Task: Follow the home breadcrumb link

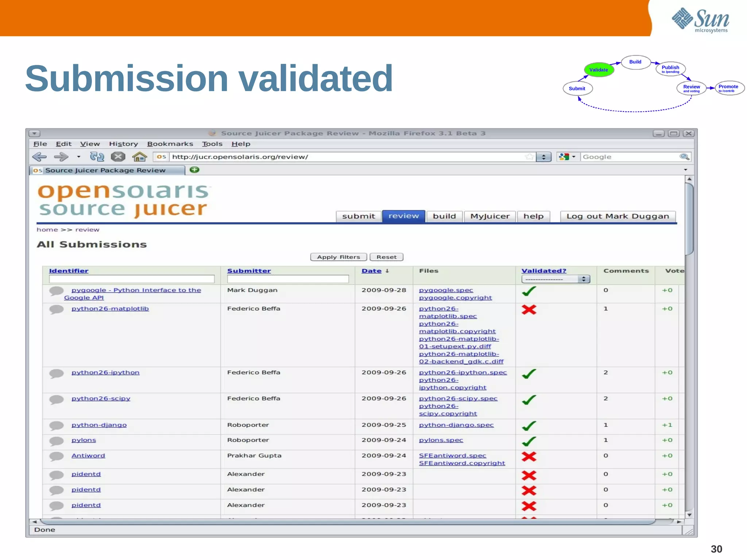Action: click(x=47, y=230)
